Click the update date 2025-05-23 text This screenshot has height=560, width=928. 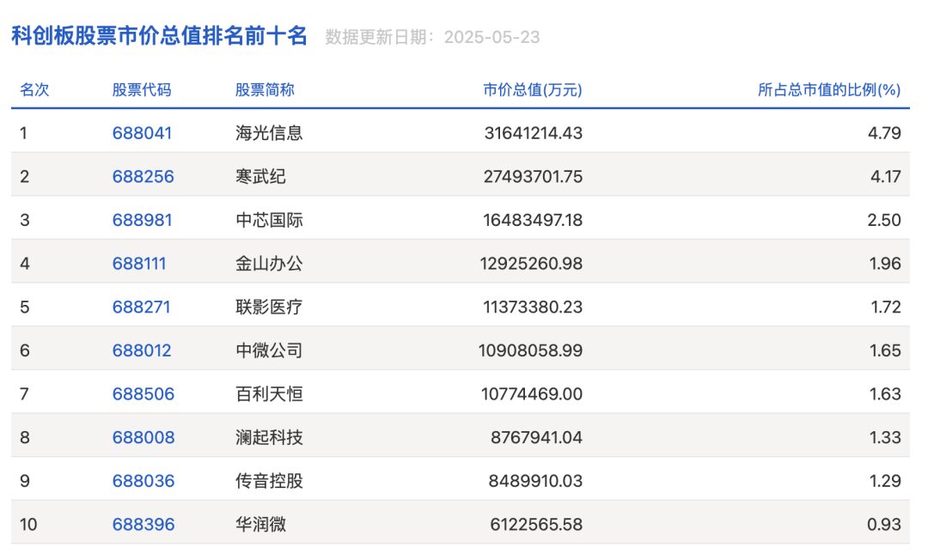(x=491, y=37)
